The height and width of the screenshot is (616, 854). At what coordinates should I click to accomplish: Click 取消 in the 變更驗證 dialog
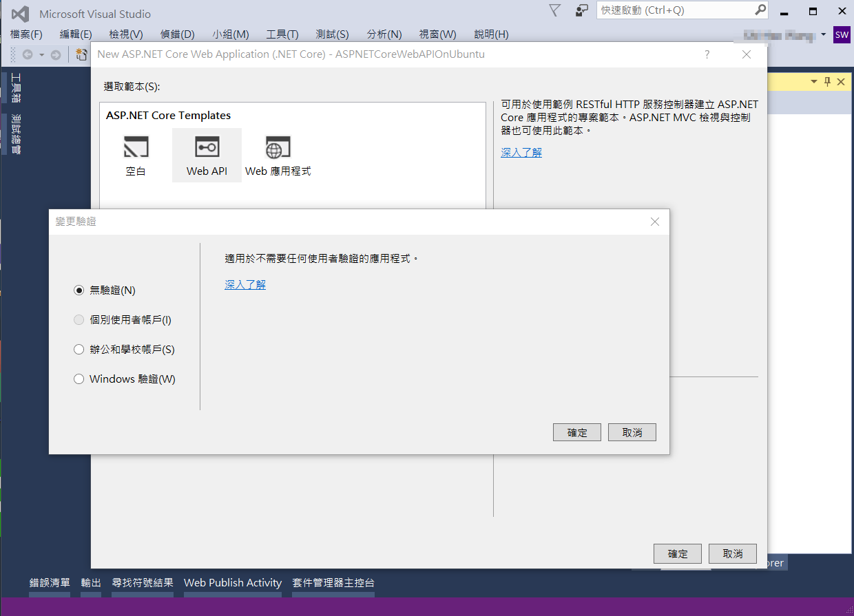632,432
